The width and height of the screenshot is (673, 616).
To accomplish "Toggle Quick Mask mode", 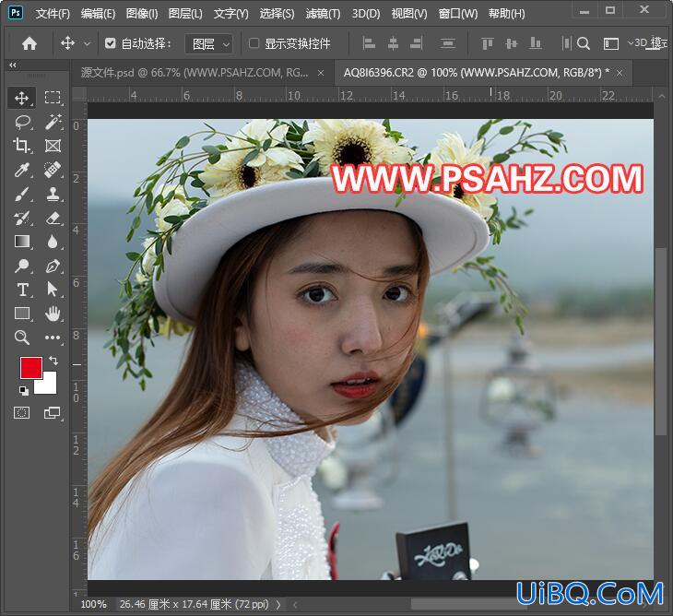I will coord(21,413).
